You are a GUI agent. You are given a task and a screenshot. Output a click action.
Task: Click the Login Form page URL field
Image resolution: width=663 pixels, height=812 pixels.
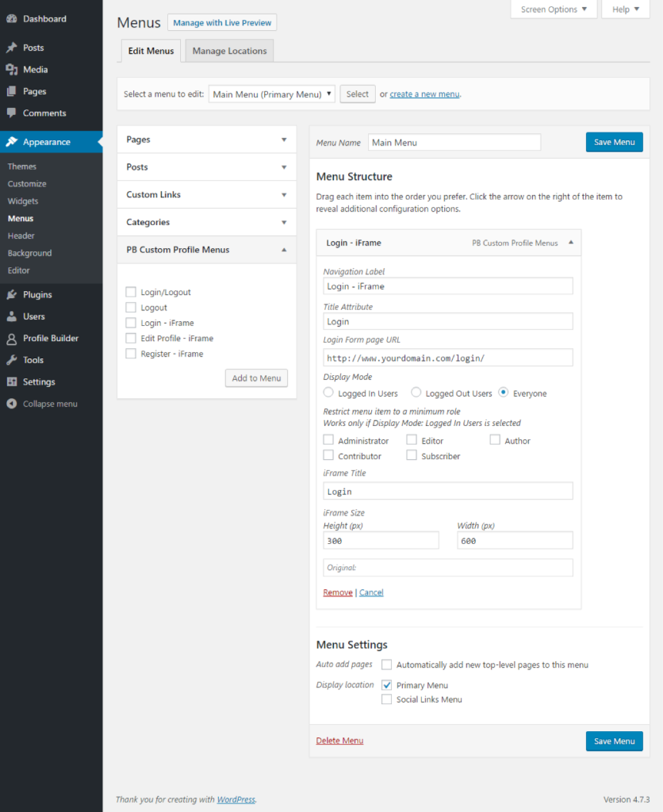tap(448, 358)
